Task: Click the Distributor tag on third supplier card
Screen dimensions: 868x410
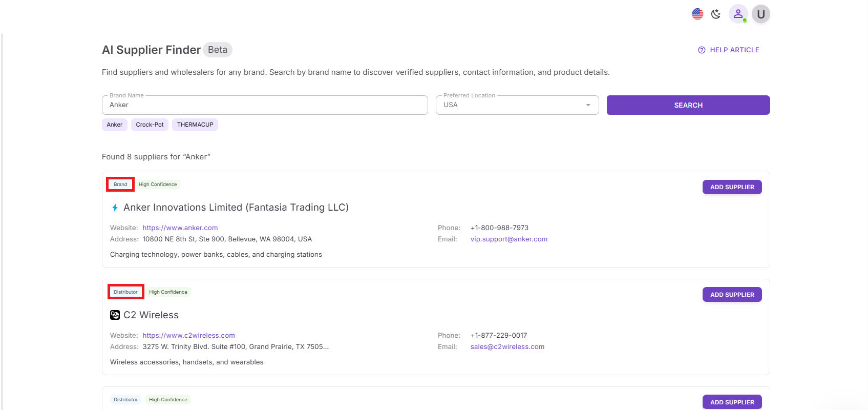Action: click(125, 400)
